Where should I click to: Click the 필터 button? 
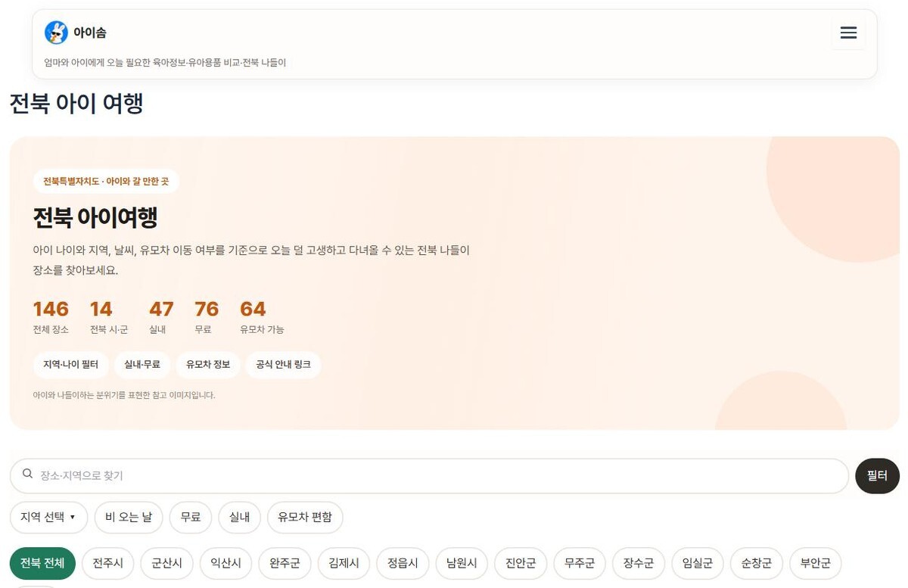(x=877, y=476)
